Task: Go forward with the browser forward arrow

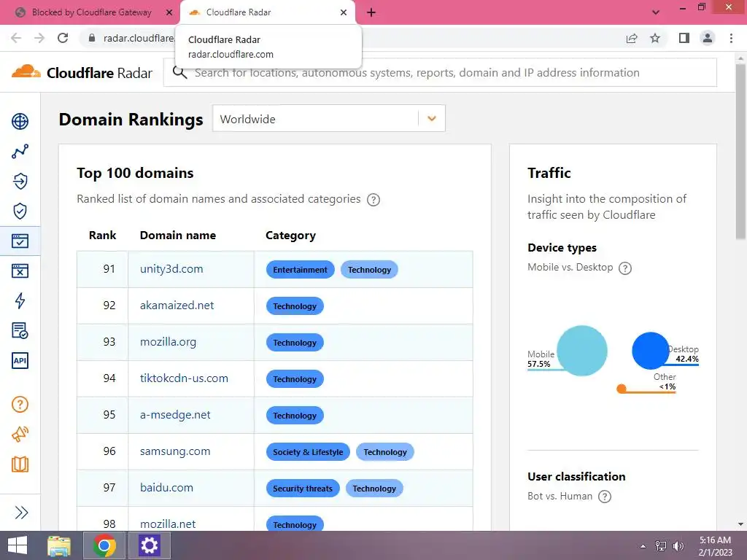Action: 39,38
